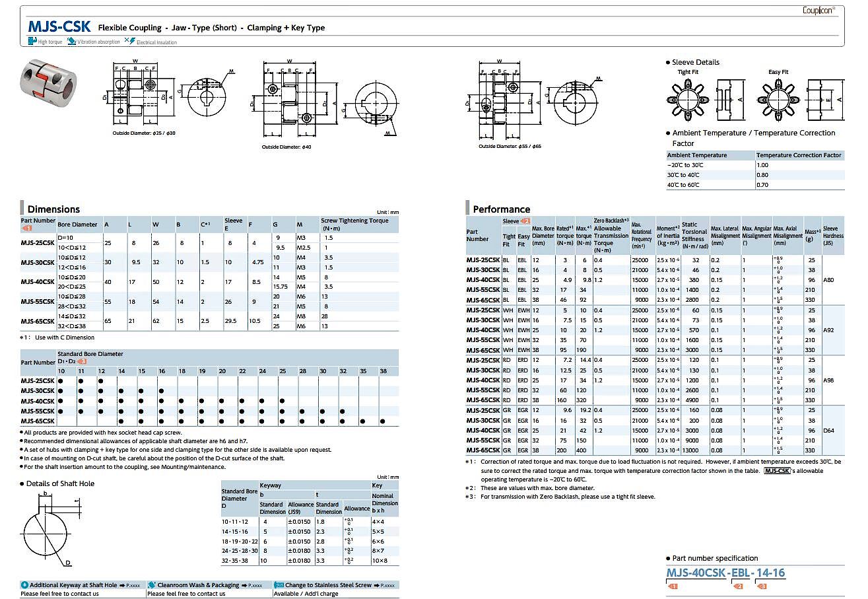Click the *3 Zero Backlash tight fit footnote

(x=560, y=497)
